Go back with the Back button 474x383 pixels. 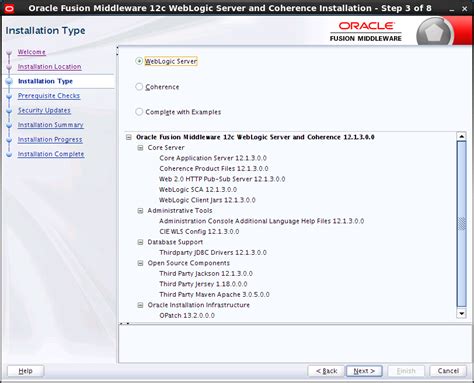pyautogui.click(x=326, y=371)
